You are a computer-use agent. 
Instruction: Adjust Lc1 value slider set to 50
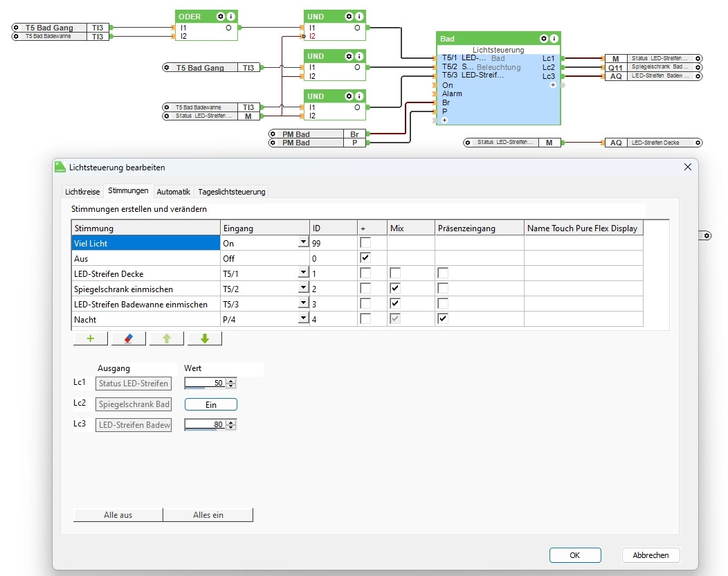pos(206,384)
